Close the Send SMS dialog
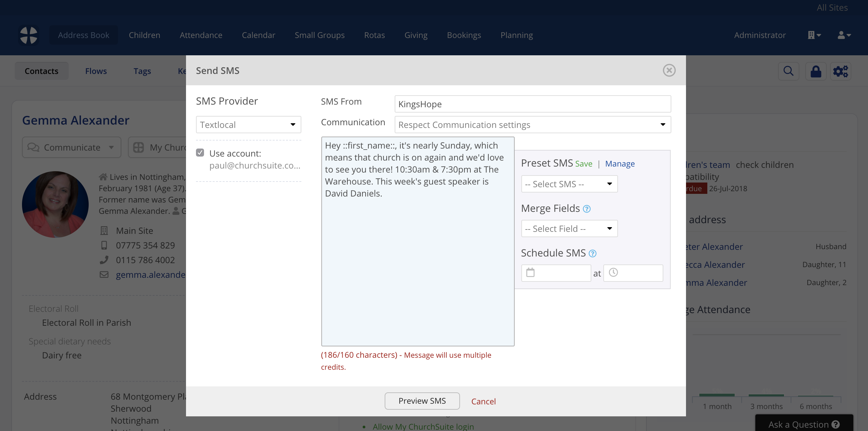This screenshot has height=431, width=868. 669,70
